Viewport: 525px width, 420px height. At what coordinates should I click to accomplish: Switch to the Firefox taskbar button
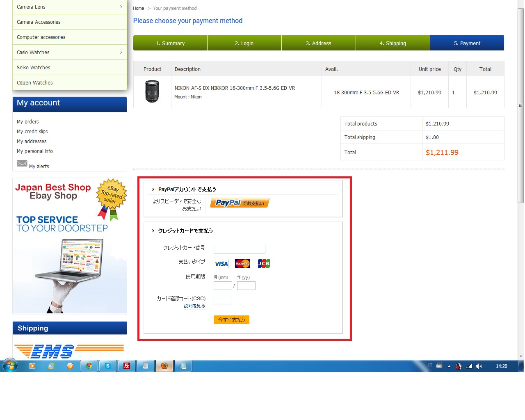(x=164, y=366)
